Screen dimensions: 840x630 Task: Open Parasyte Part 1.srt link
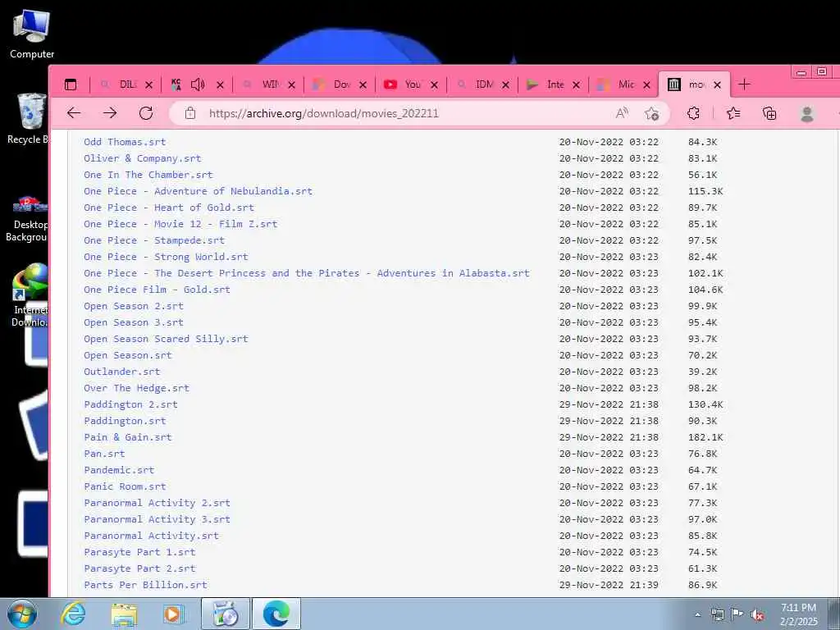point(139,552)
